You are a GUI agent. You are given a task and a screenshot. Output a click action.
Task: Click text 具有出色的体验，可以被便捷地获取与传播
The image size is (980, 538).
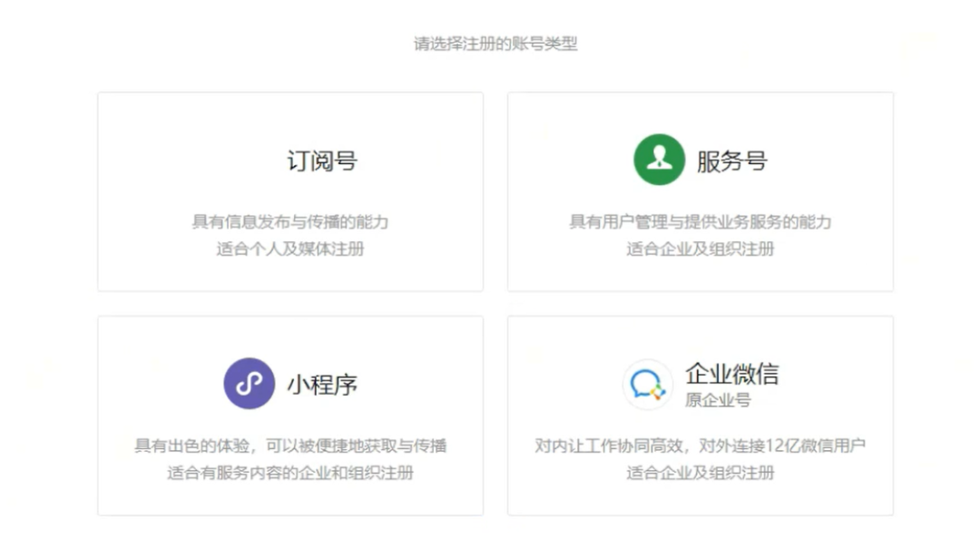click(290, 445)
